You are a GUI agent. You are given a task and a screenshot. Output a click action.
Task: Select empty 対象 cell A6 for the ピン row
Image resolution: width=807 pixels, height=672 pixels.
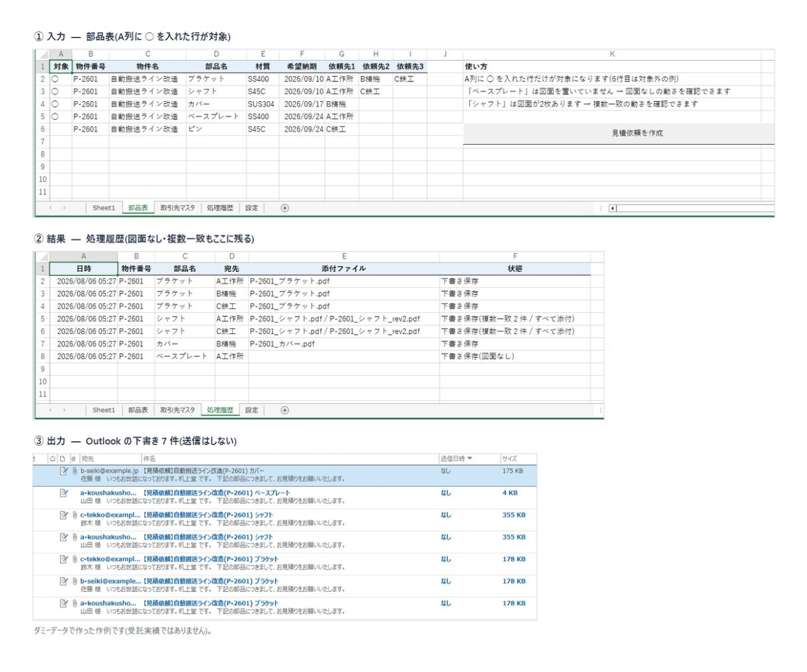61,129
